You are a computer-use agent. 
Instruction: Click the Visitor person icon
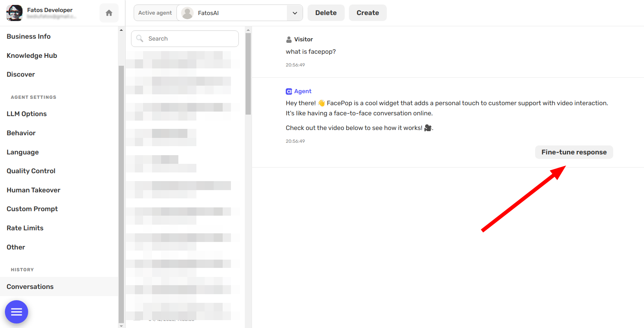click(289, 39)
